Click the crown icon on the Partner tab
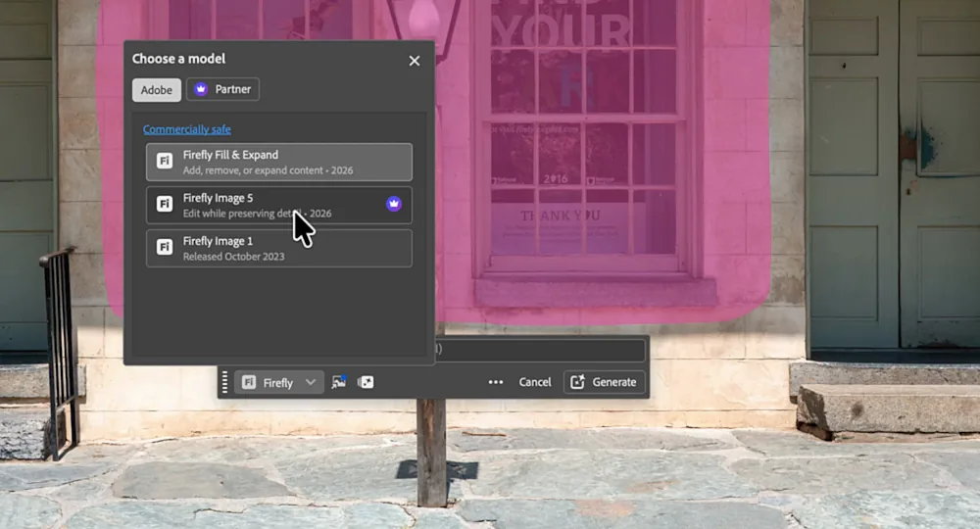Screen dimensions: 980x529 pyautogui.click(x=201, y=89)
